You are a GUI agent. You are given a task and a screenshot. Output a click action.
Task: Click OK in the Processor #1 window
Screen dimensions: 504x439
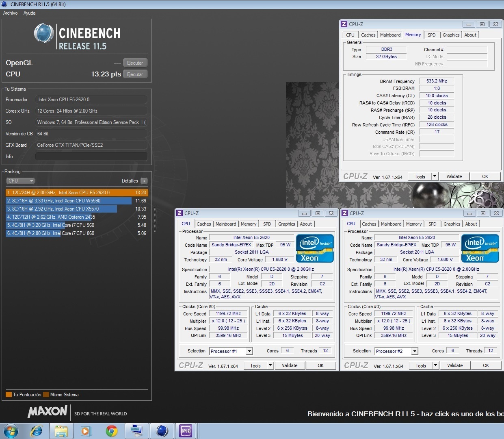point(320,365)
